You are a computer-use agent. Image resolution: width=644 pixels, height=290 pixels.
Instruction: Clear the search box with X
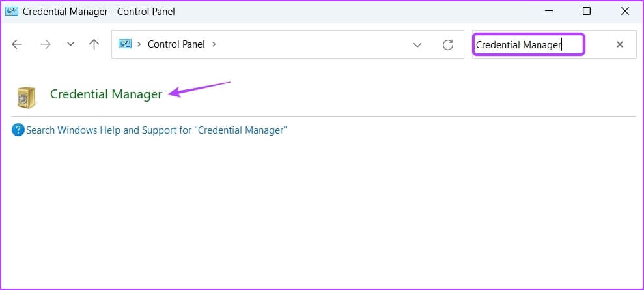tap(620, 44)
